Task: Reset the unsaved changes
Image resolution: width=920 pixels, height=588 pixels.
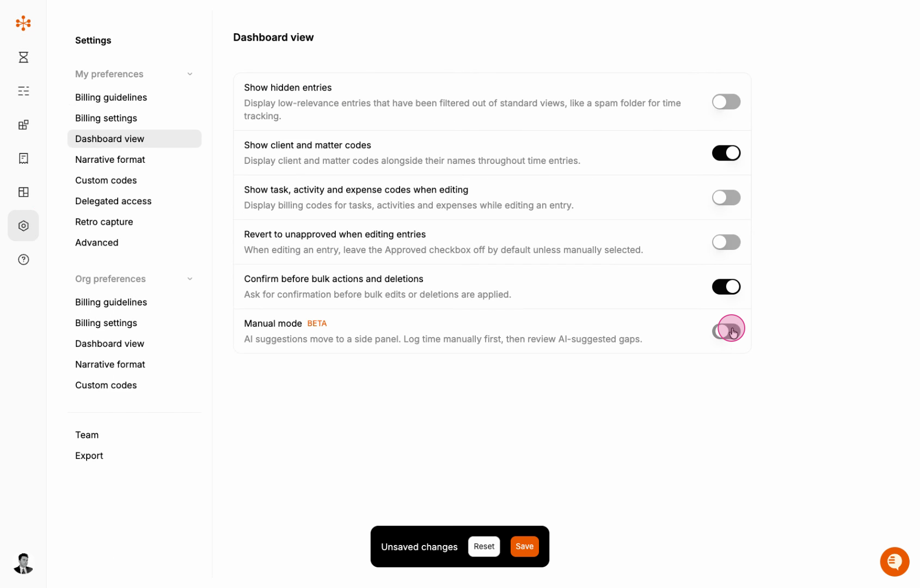Action: [x=484, y=547]
